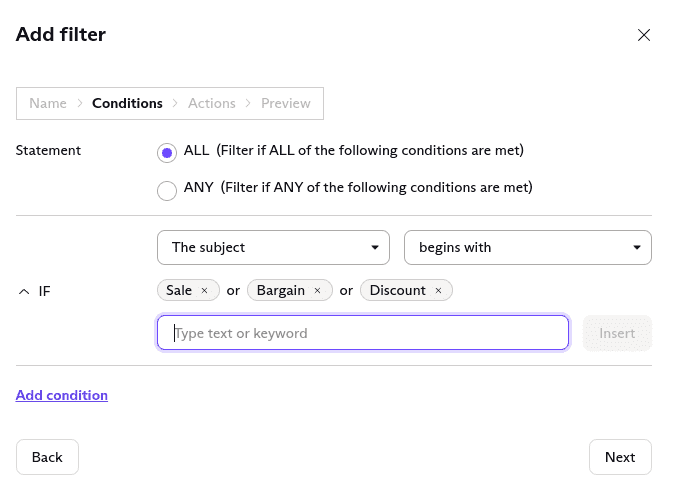Collapse the IF condition section
The height and width of the screenshot is (488, 677).
[24, 292]
